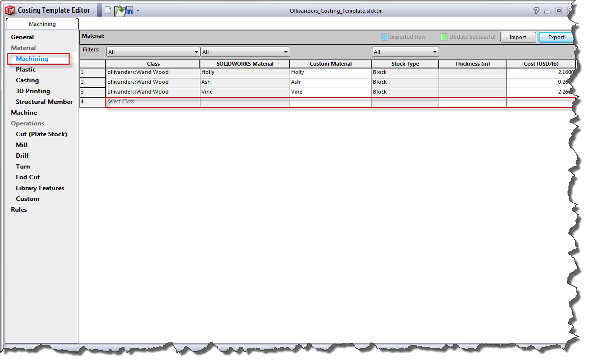Open Drill operations
Screen dimensions: 590x364
click(22, 156)
